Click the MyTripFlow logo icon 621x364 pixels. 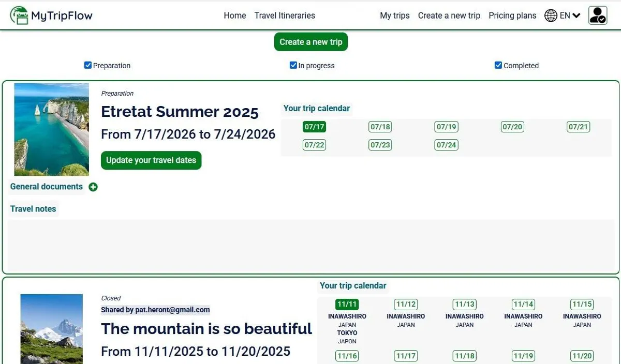click(19, 15)
